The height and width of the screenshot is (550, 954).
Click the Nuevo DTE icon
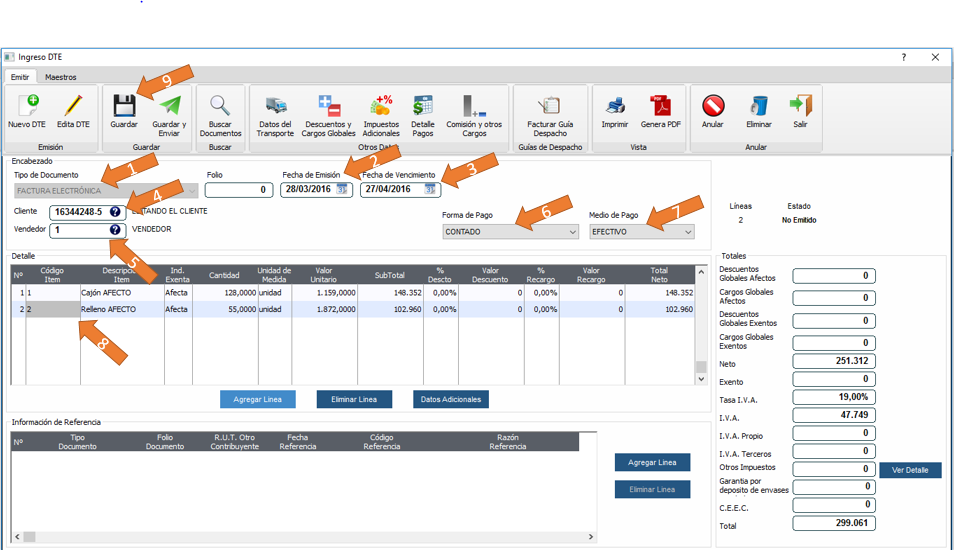tap(27, 106)
